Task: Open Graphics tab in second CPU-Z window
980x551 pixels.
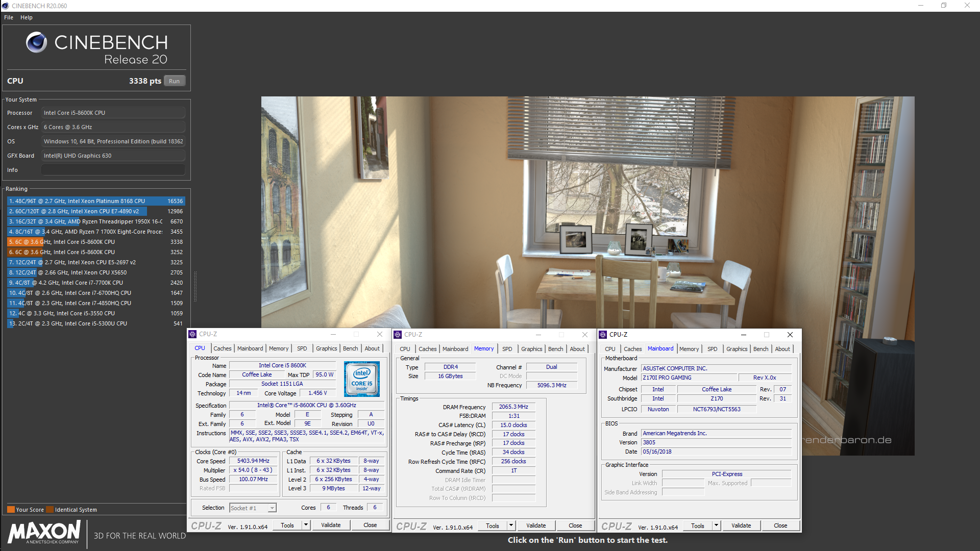Action: point(531,349)
